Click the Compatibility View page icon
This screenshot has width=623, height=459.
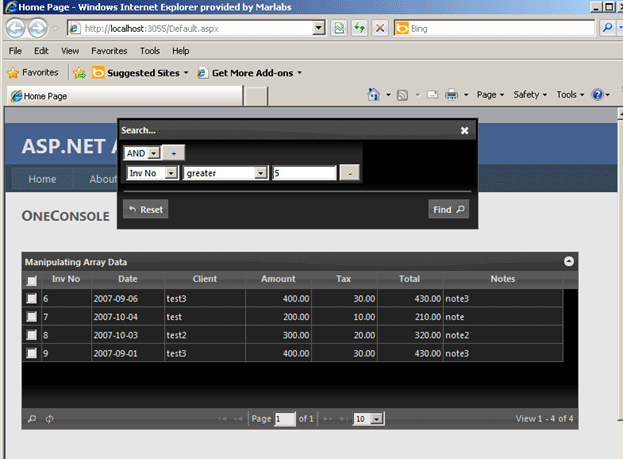click(339, 28)
